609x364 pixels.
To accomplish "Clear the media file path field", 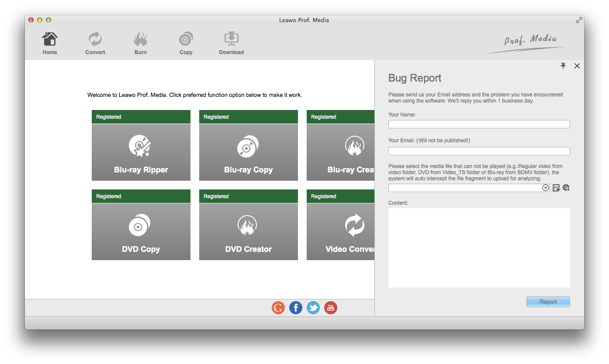I will click(x=546, y=188).
